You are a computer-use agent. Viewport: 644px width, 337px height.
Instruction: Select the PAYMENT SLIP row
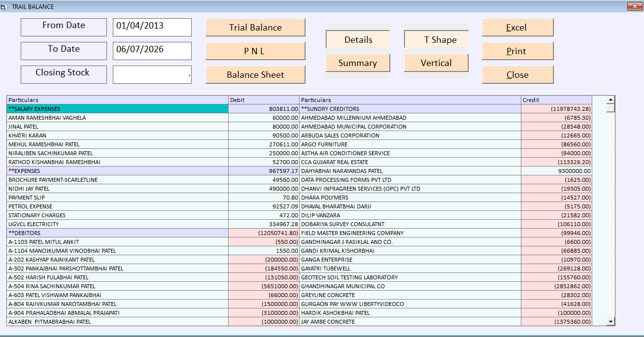[x=118, y=198]
